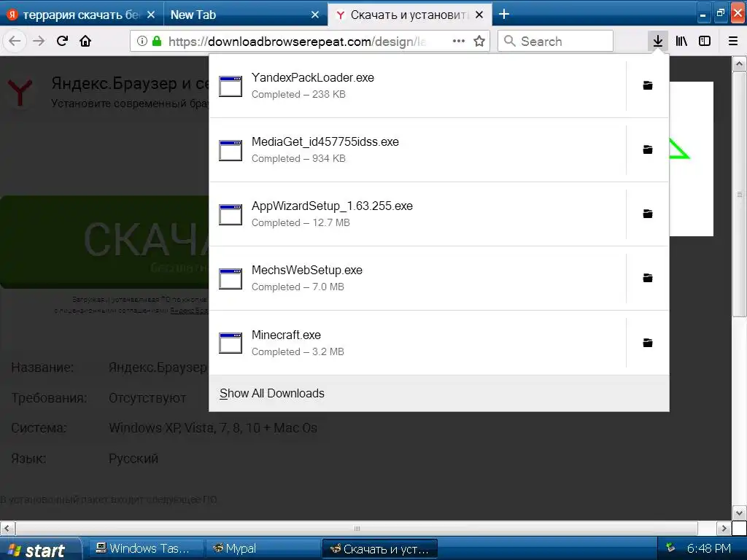The image size is (747, 560).
Task: Reload the current page
Action: click(62, 41)
